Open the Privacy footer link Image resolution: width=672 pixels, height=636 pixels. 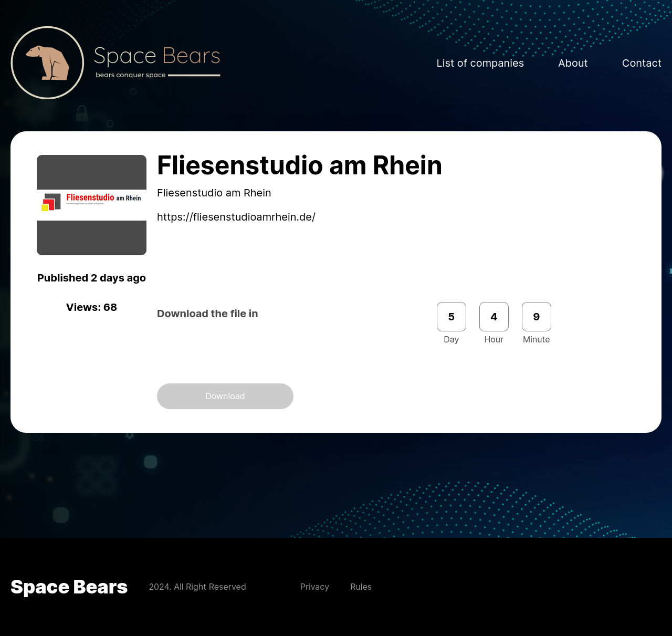(314, 587)
